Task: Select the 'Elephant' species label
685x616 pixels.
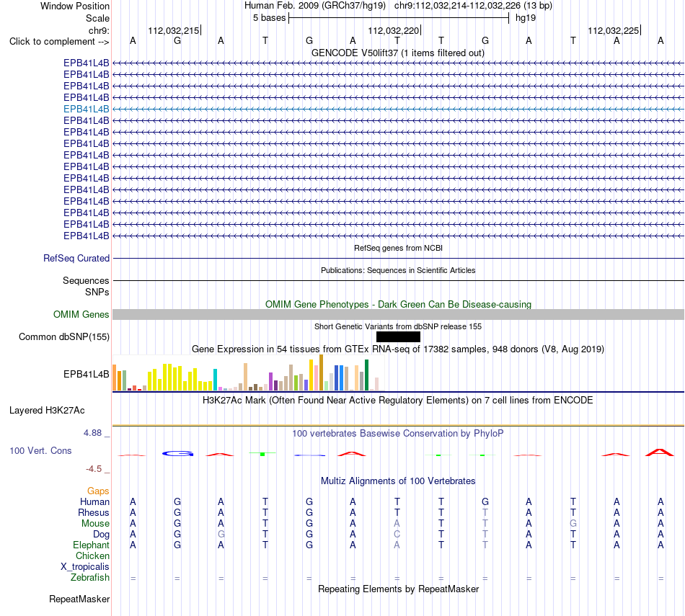Action: [x=91, y=545]
